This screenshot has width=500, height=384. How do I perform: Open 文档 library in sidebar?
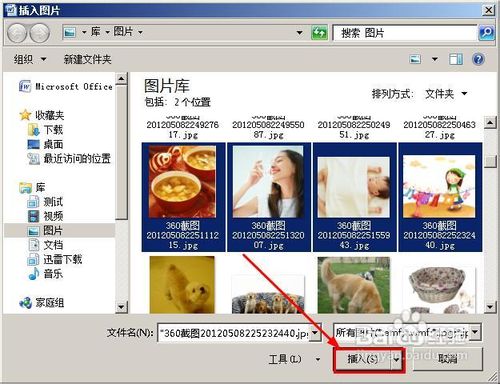(x=45, y=245)
